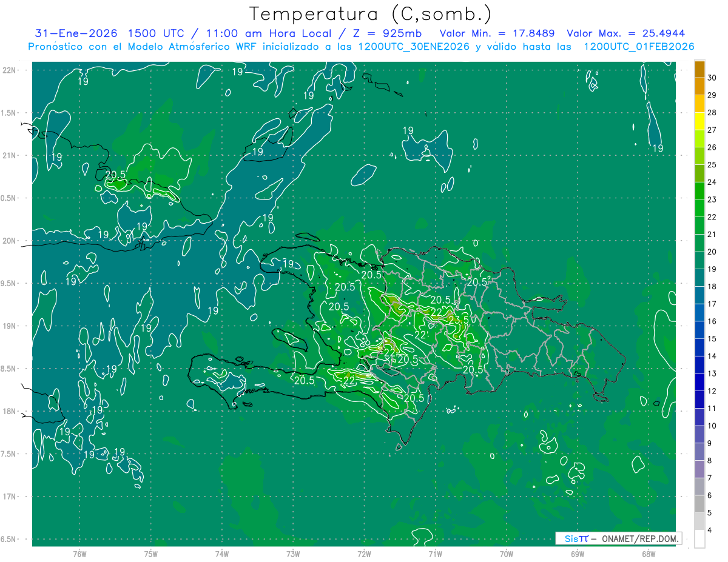Select the "1200UTC_01FEB2026" valid-until timestamp

tap(639, 47)
